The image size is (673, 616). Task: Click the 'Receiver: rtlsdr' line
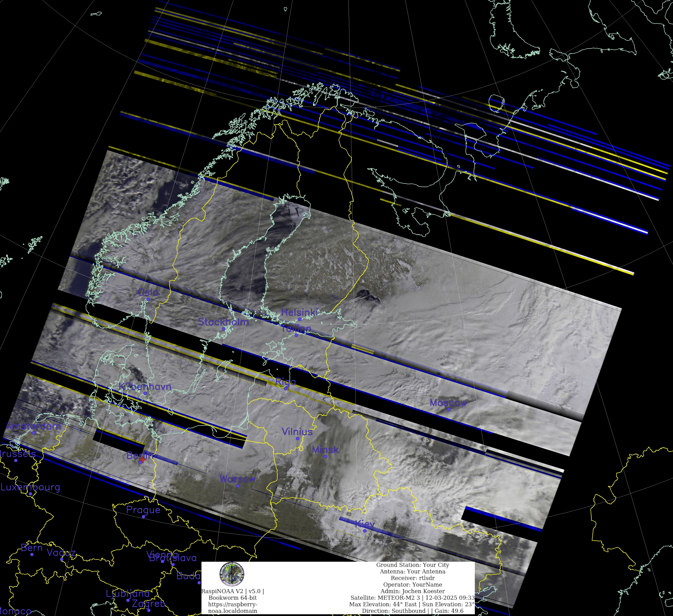coord(413,578)
